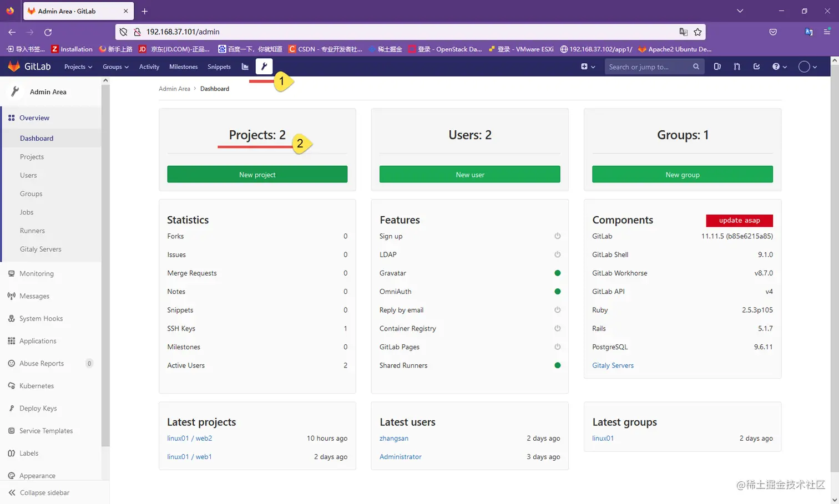
Task: Select Dashboard in the sidebar
Action: (51, 138)
